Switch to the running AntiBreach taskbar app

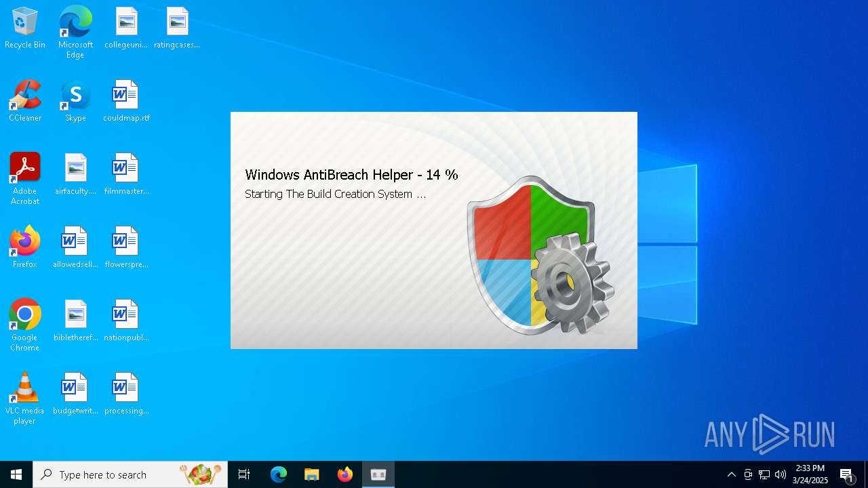point(378,474)
